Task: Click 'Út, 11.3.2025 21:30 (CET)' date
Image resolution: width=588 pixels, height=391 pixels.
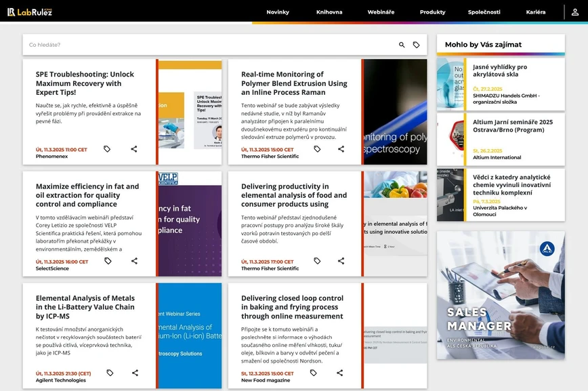Action: point(64,373)
